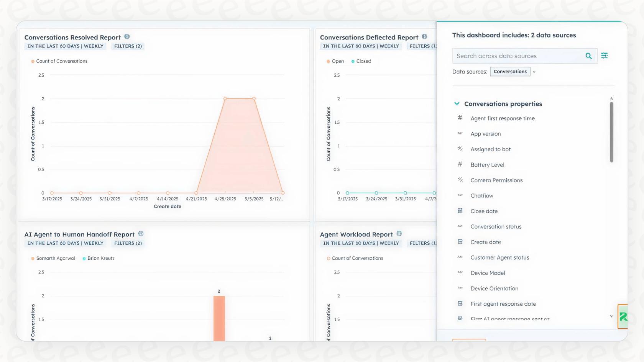Screen dimensions: 644x362
Task: Select the Conversations data source button
Action: (x=510, y=71)
